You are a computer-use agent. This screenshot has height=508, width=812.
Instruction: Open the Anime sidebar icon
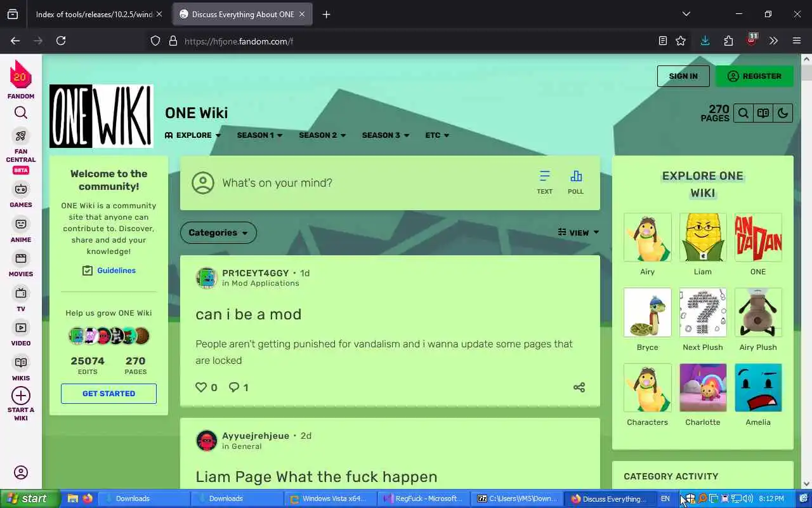click(21, 224)
